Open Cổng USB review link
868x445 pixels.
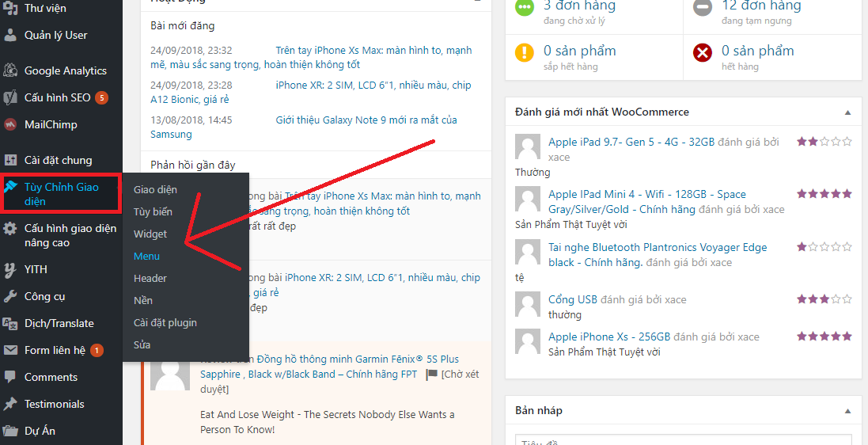(x=573, y=300)
